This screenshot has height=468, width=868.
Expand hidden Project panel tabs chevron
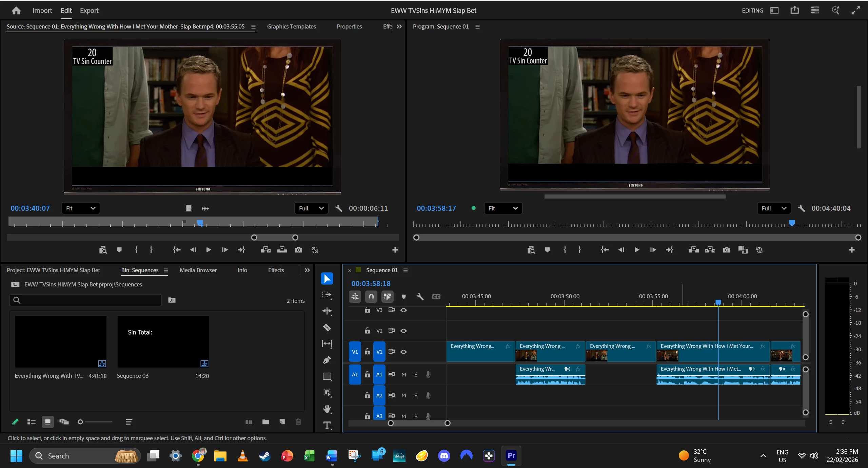click(307, 270)
